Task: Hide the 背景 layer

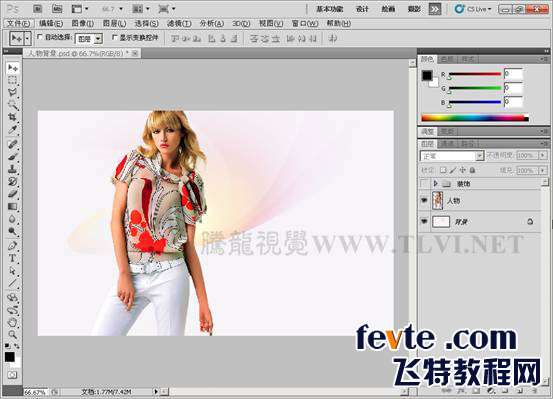Action: point(424,222)
